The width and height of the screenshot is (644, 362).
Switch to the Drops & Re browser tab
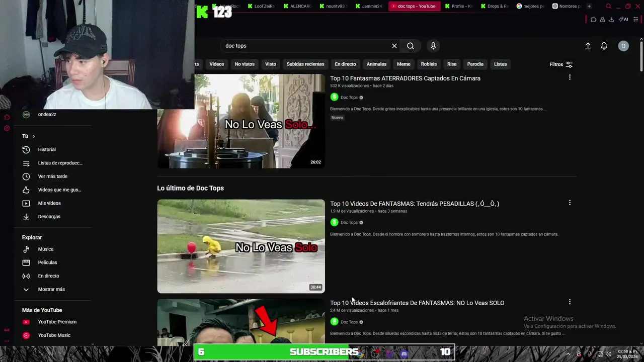[494, 6]
